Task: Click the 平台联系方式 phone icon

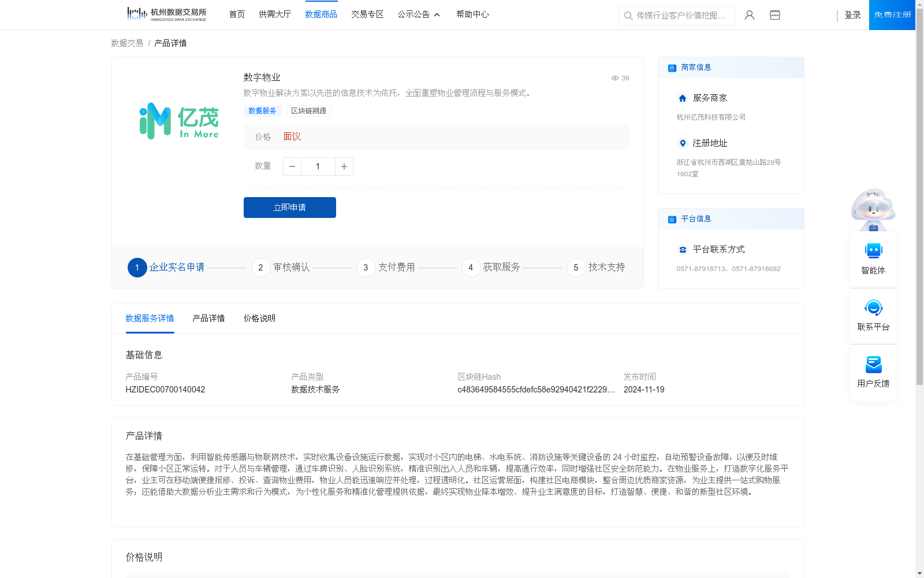Action: (x=683, y=250)
